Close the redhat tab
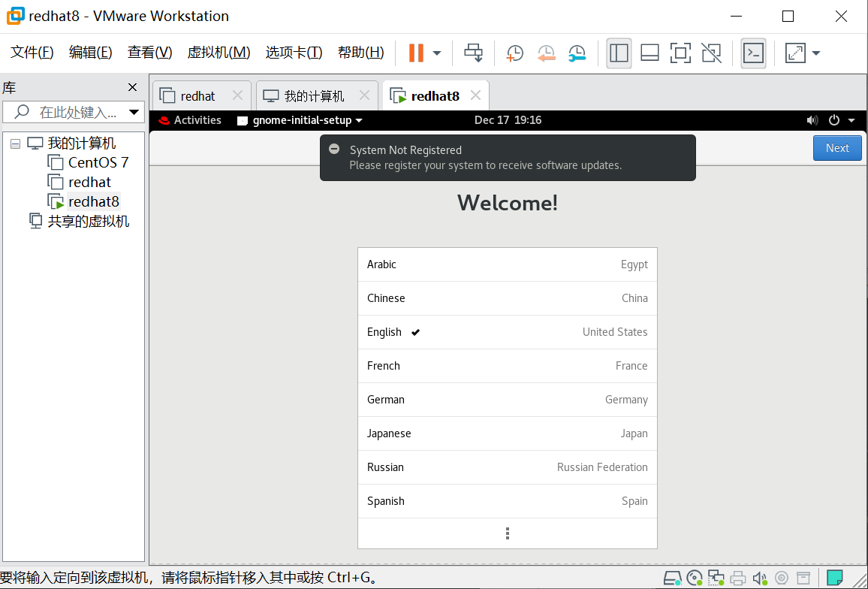 237,95
